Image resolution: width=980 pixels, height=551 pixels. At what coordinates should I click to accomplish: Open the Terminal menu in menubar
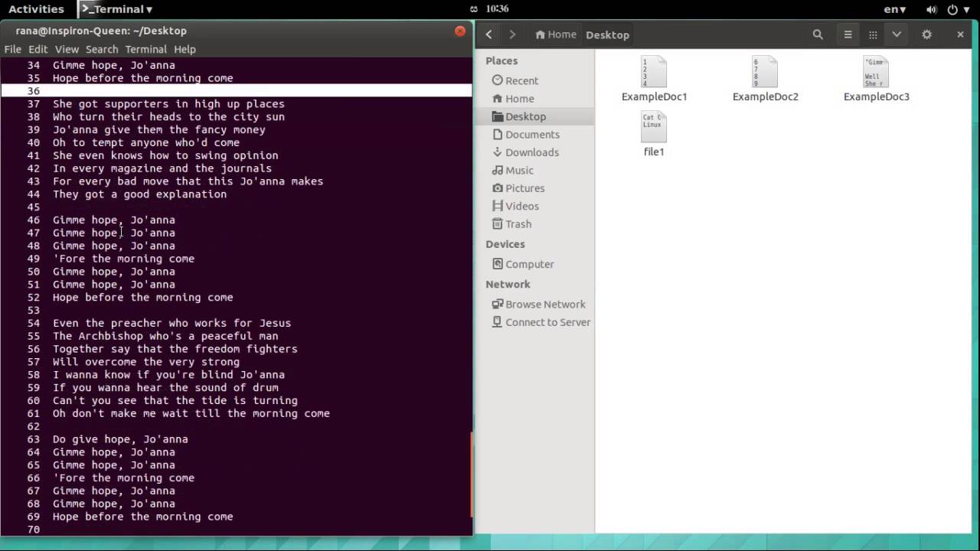[145, 49]
